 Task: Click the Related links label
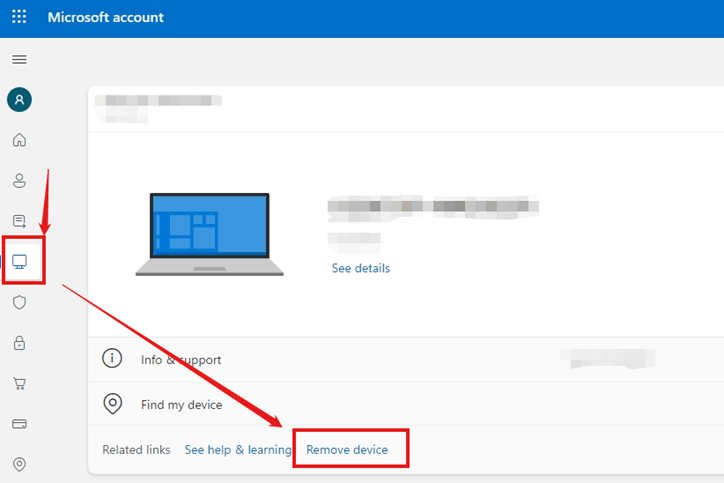coord(136,450)
